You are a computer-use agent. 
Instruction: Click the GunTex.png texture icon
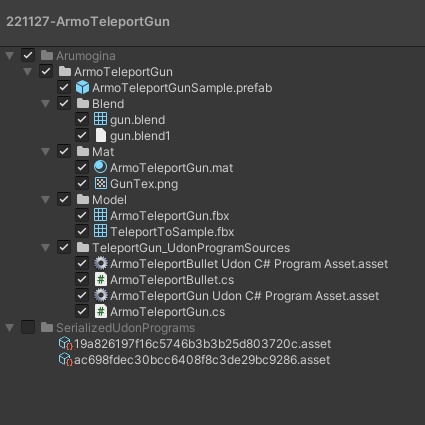tap(100, 183)
